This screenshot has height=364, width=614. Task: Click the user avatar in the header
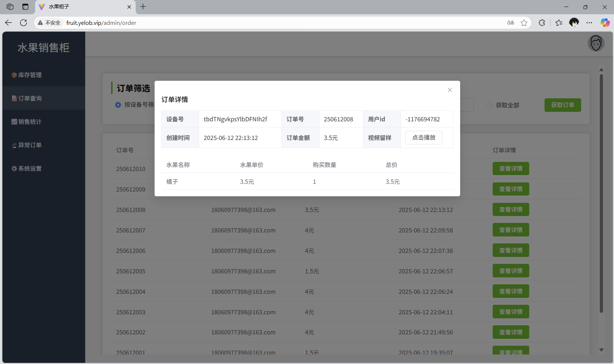596,43
